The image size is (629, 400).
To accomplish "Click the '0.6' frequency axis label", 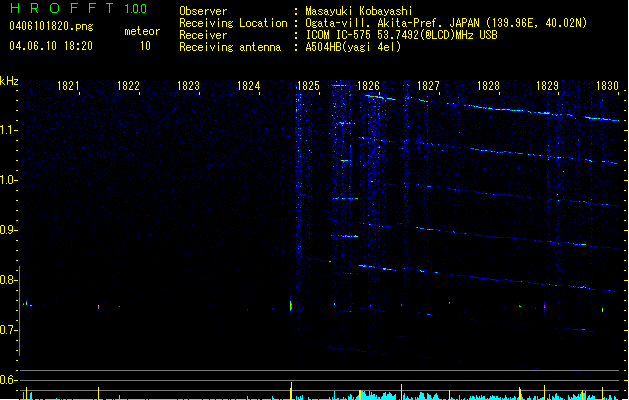I will click(x=8, y=380).
